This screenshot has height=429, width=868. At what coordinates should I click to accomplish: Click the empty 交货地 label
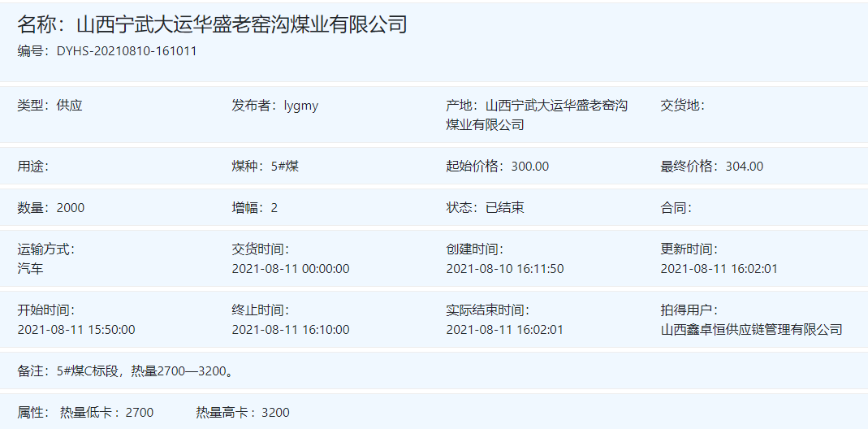pyautogui.click(x=682, y=106)
